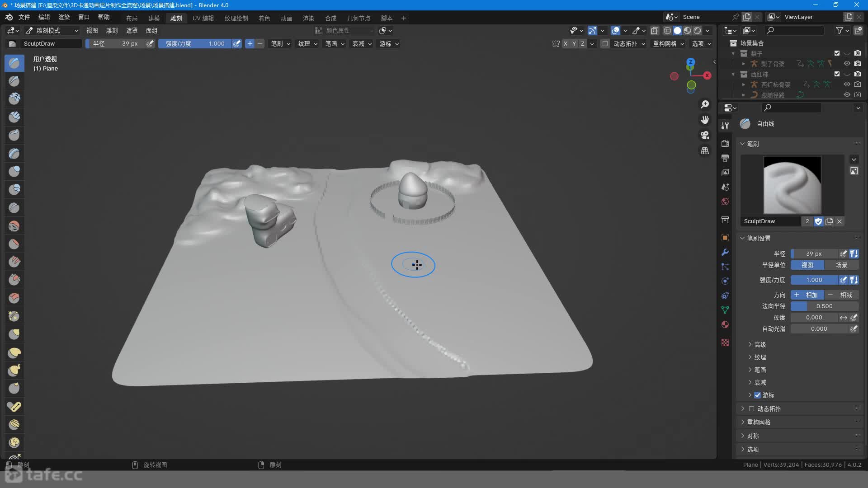Open the Tool properties tab icon
Screen dimensions: 868x488
pyautogui.click(x=725, y=126)
